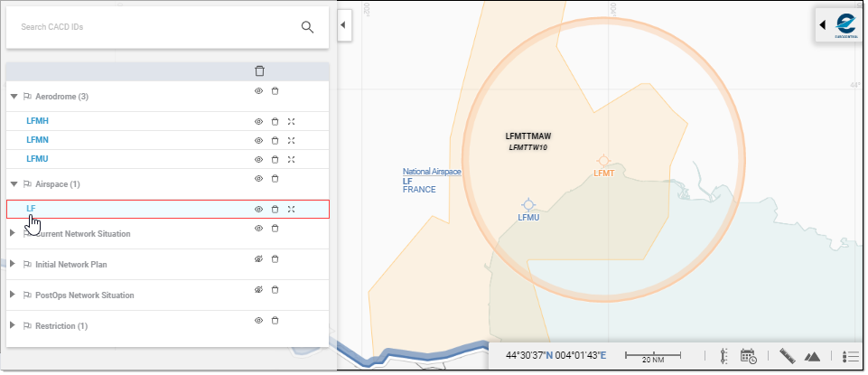
Task: Click the search magnifier icon
Action: 307,27
